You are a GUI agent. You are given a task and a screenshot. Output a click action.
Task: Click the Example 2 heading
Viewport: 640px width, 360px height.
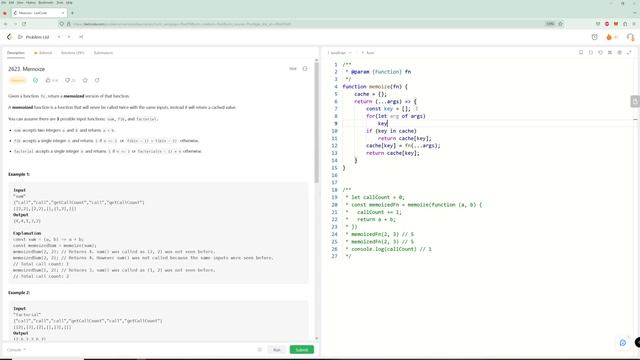tap(19, 293)
